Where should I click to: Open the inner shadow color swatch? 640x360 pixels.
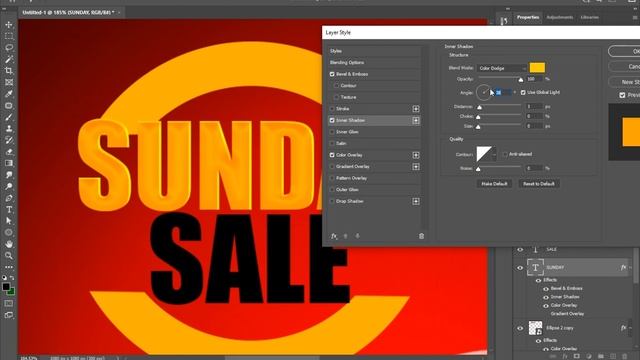(537, 68)
